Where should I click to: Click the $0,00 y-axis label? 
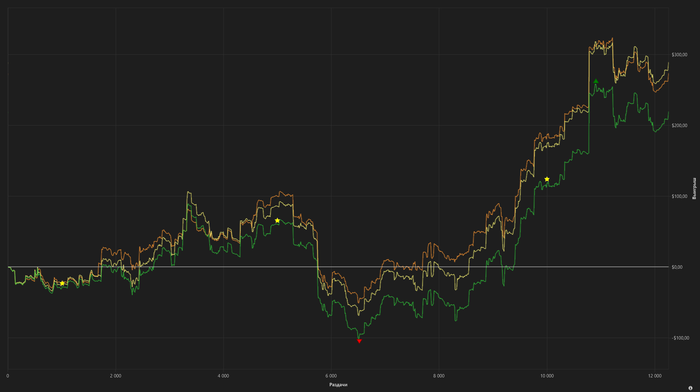point(677,267)
